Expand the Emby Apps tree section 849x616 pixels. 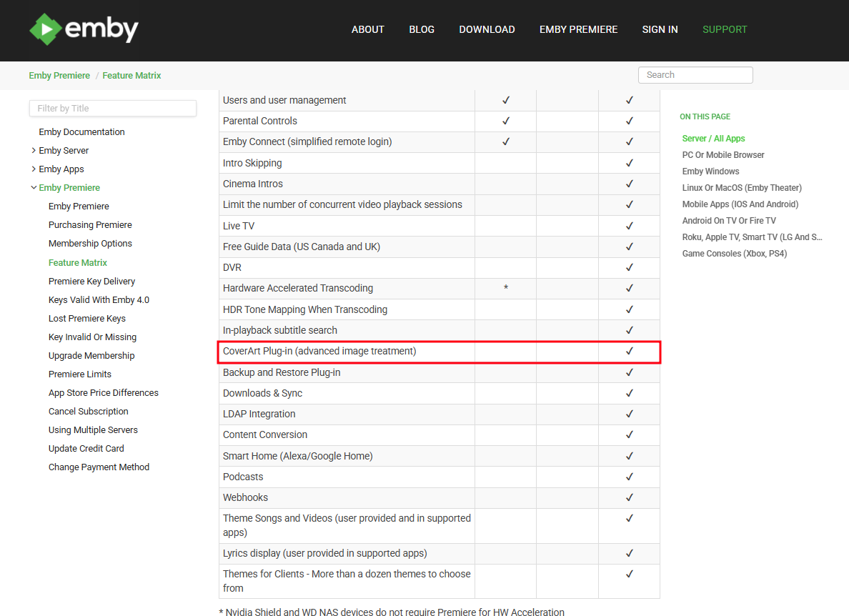coord(34,169)
